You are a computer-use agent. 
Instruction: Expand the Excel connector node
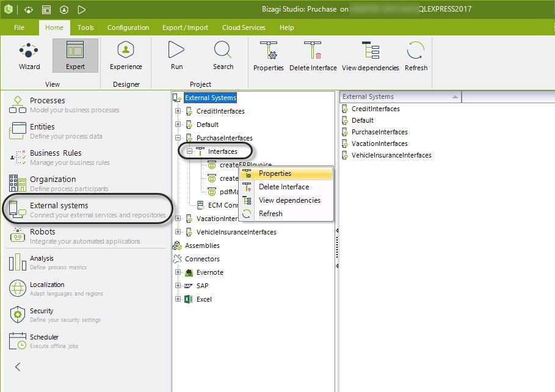click(178, 299)
